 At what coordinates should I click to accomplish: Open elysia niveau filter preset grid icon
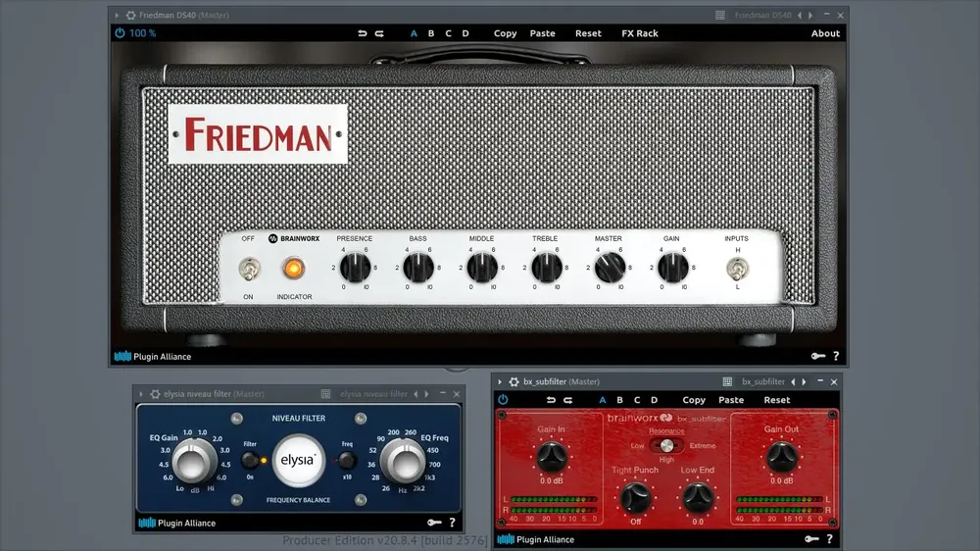tap(325, 394)
